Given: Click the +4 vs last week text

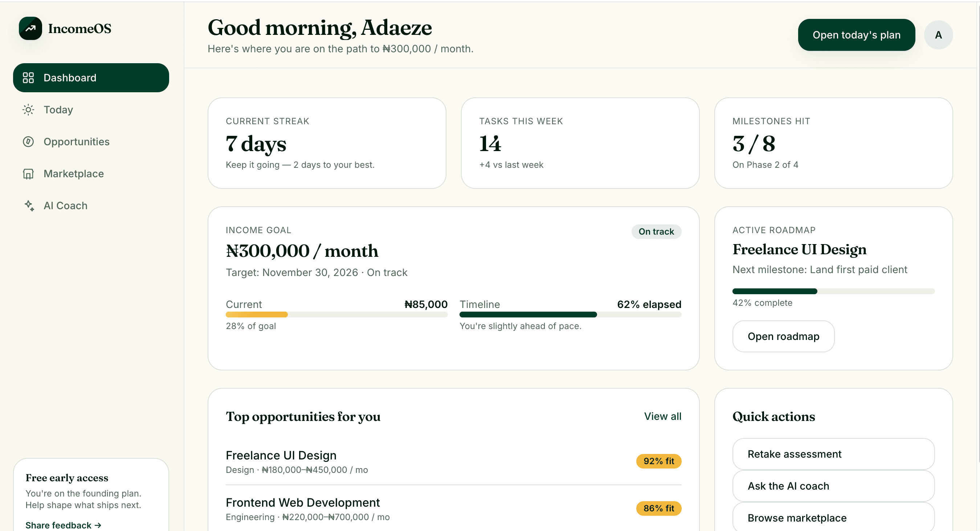Looking at the screenshot, I should click(511, 165).
